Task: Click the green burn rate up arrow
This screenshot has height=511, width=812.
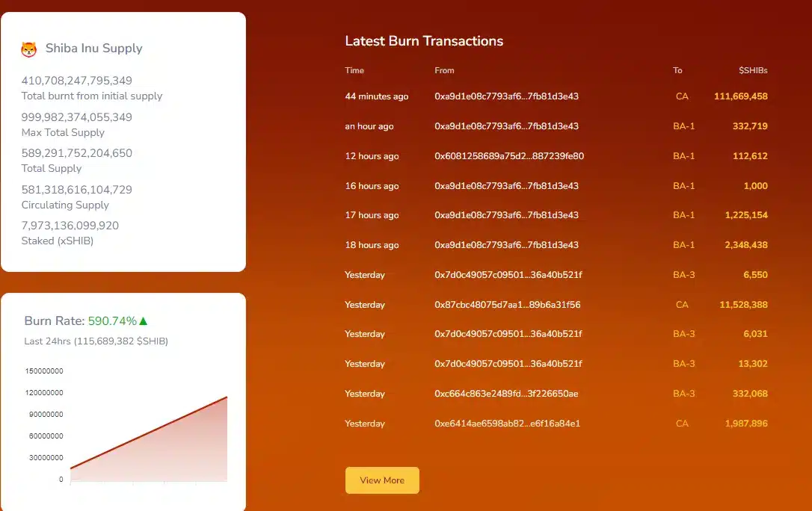Action: tap(144, 321)
